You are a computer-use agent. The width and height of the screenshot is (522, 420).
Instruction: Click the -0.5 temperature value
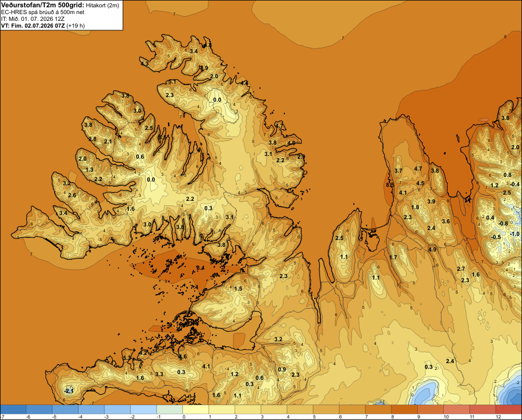click(x=496, y=237)
